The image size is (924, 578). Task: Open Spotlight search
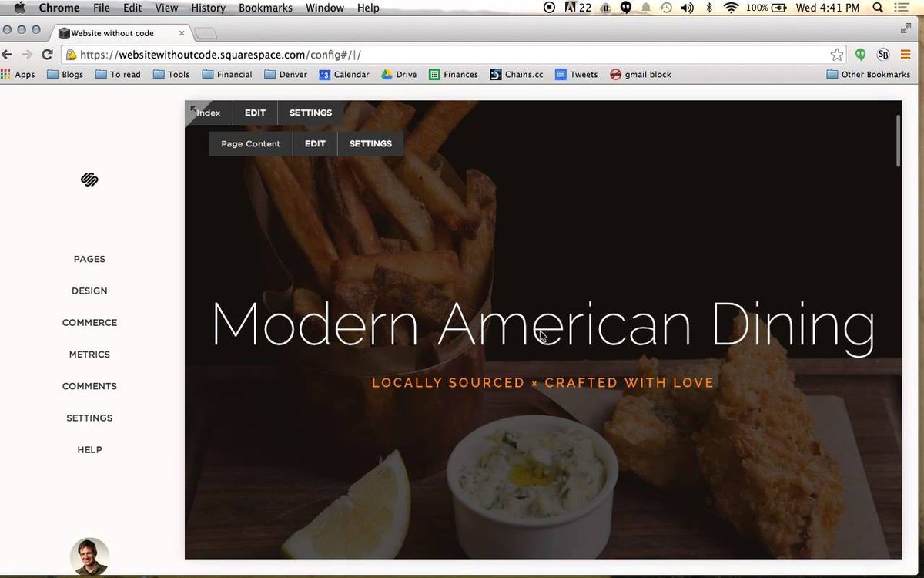click(878, 8)
